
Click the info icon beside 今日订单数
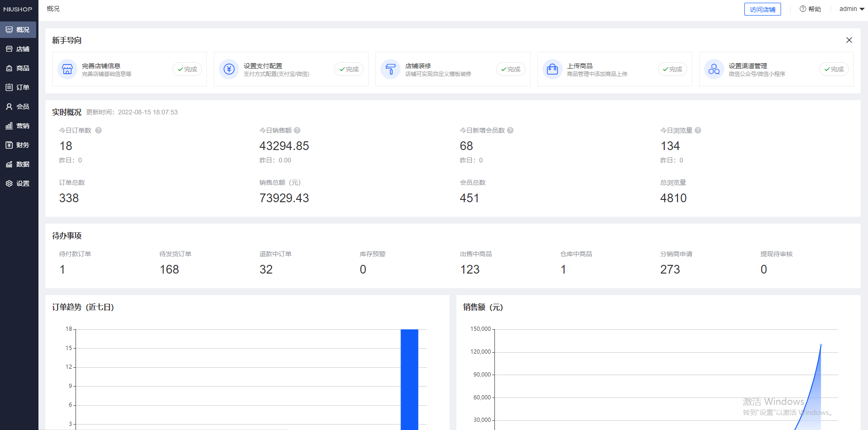point(98,130)
